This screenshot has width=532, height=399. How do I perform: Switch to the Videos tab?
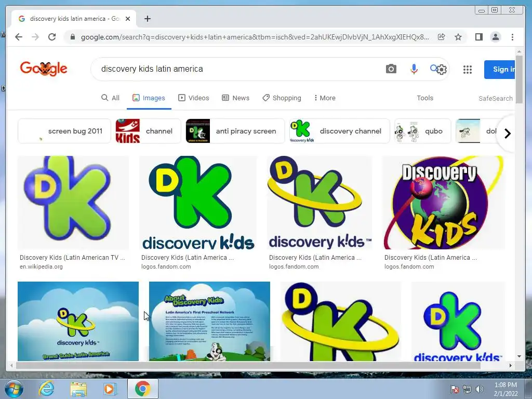click(x=194, y=98)
